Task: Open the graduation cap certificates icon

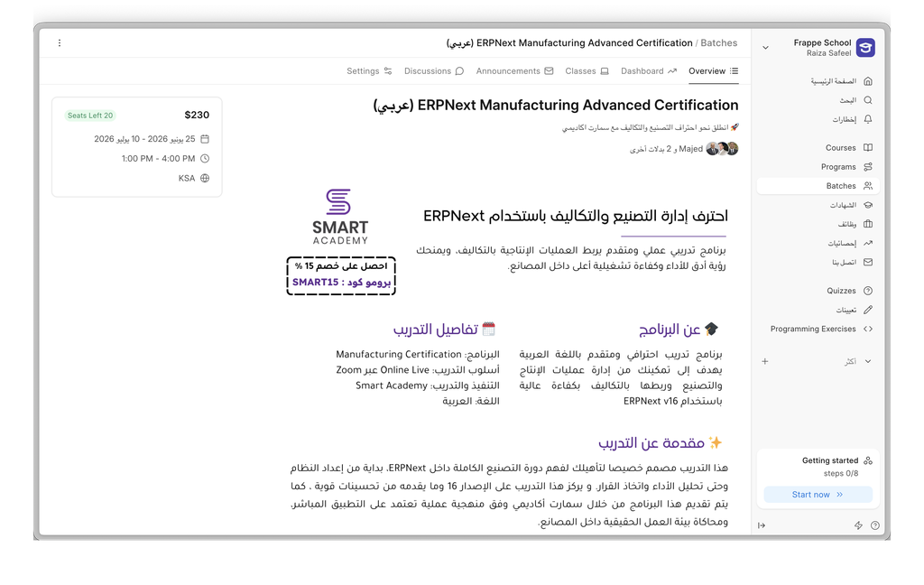Action: (868, 205)
